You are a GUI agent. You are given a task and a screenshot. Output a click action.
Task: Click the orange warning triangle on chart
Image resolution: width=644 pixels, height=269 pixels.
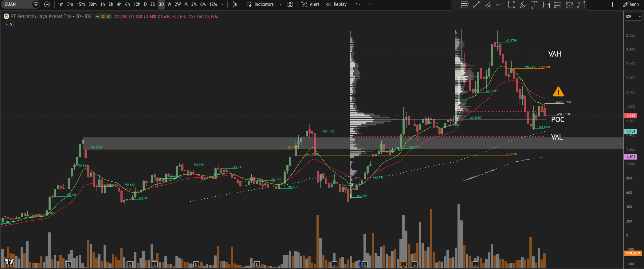(558, 92)
